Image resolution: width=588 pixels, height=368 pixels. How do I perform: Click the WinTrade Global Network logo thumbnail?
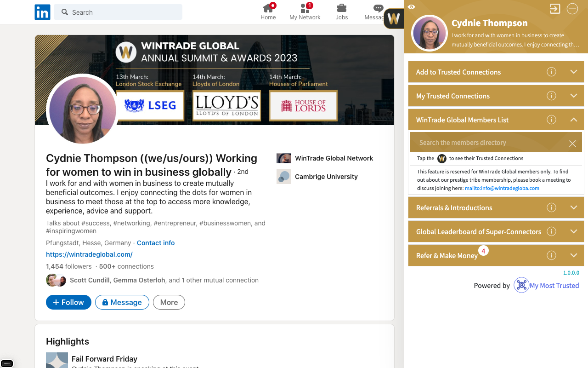pyautogui.click(x=284, y=158)
